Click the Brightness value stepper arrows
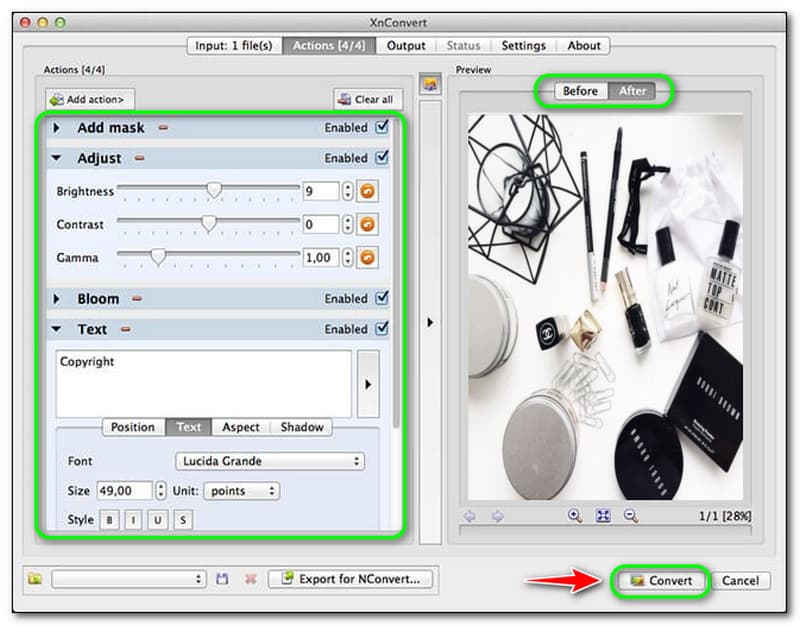The width and height of the screenshot is (800, 626). point(347,191)
